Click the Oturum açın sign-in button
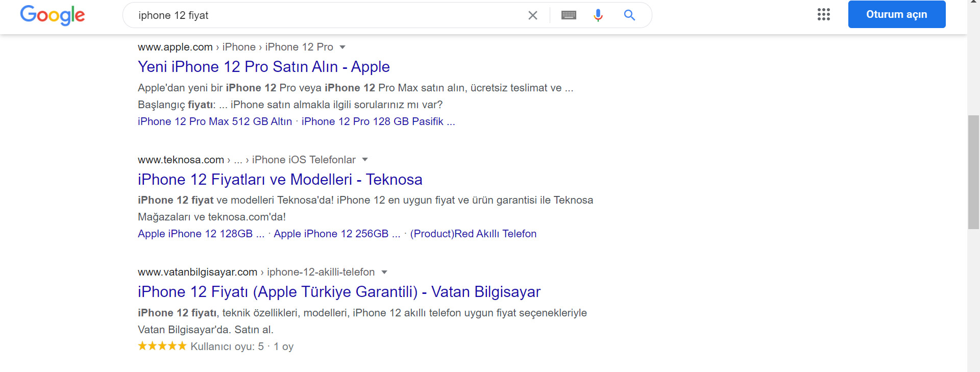Viewport: 980px width, 372px height. pos(896,14)
